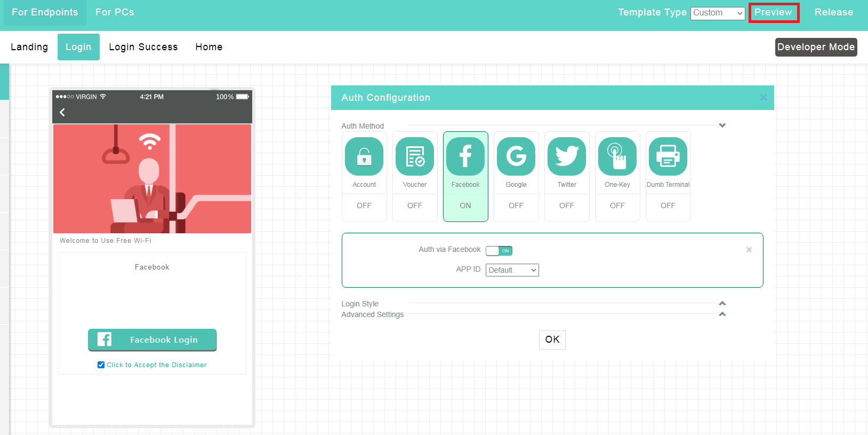Toggle Voucher auth OFF status

point(415,205)
